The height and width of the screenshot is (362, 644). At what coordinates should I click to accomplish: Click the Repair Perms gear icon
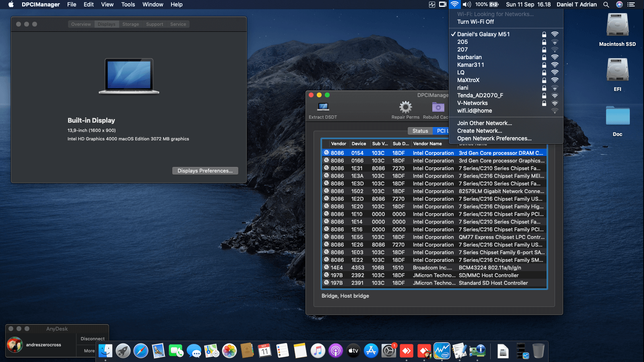coord(405,107)
